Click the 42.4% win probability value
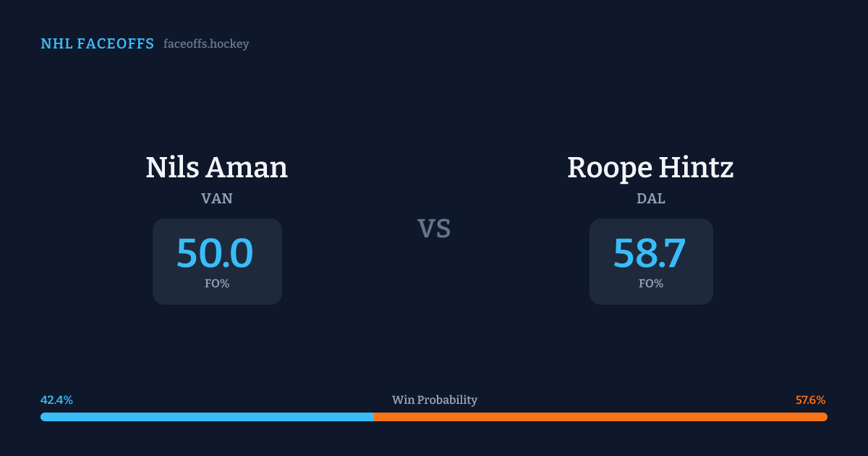The width and height of the screenshot is (868, 456). (56, 400)
